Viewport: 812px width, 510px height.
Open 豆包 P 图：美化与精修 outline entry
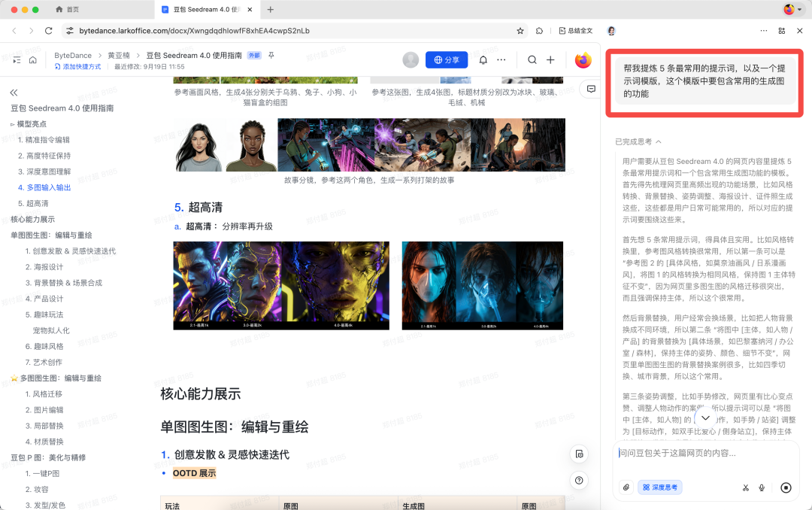click(x=48, y=457)
